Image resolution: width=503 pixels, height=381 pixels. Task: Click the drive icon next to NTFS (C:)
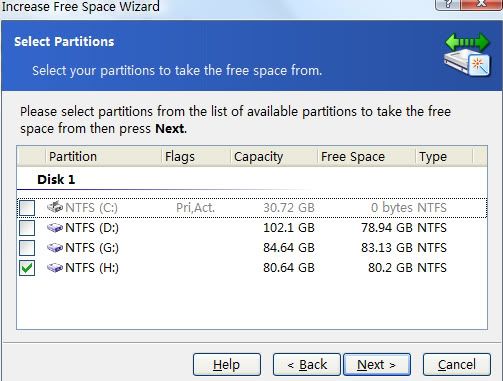[x=55, y=207]
